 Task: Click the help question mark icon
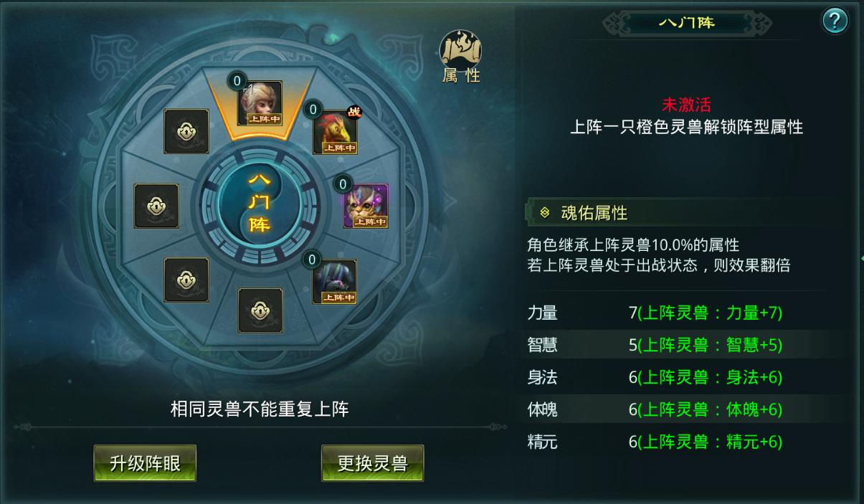(835, 21)
